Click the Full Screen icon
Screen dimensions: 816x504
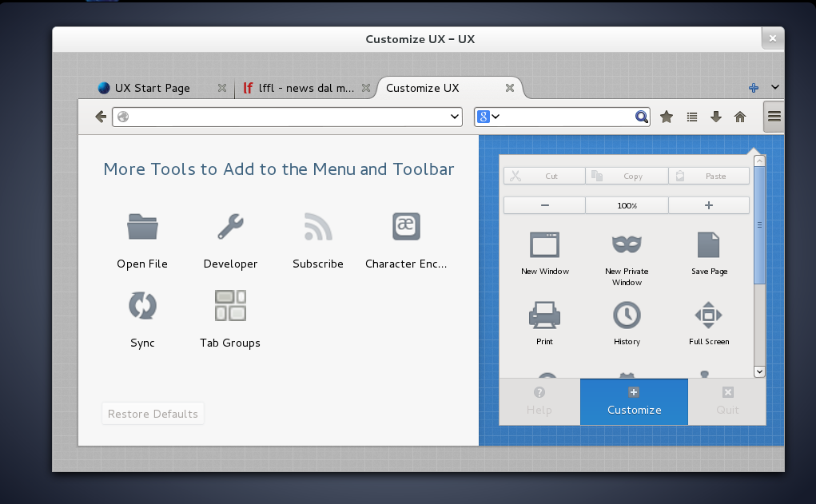[x=708, y=315]
